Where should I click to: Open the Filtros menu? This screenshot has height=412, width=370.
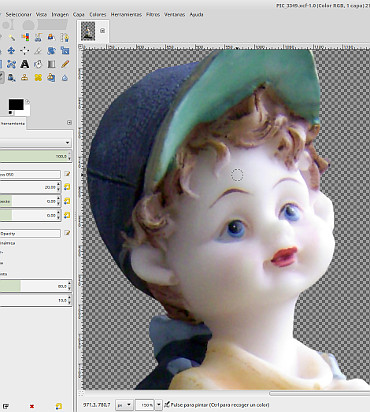click(x=153, y=14)
